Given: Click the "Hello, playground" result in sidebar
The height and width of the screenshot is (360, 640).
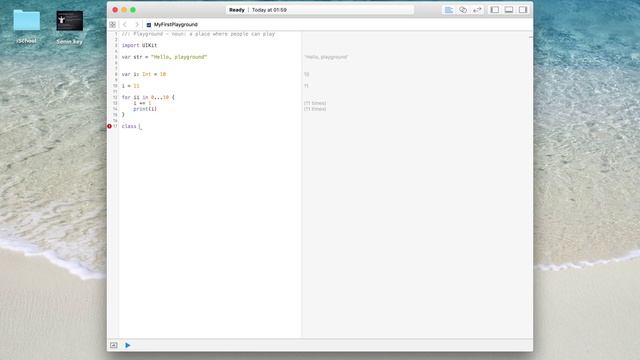Looking at the screenshot, I should coord(326,57).
